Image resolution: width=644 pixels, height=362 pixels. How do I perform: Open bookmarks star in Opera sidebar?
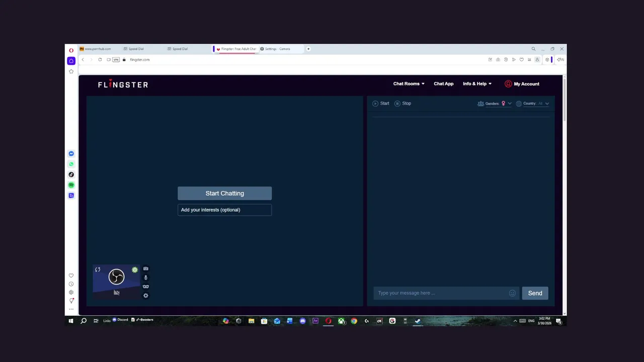(71, 71)
